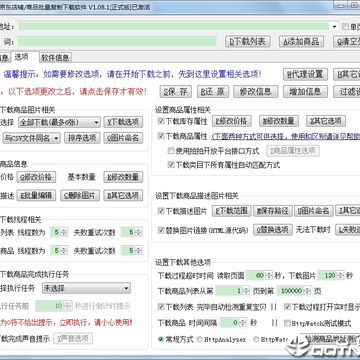
Task: Click the green keyword input field
Action: pyautogui.click(x=117, y=42)
